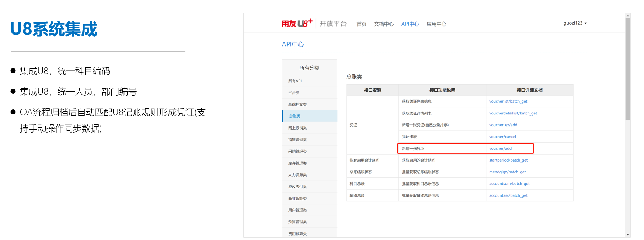Open voucher_ex/add doc link
This screenshot has height=240, width=644.
coord(503,125)
